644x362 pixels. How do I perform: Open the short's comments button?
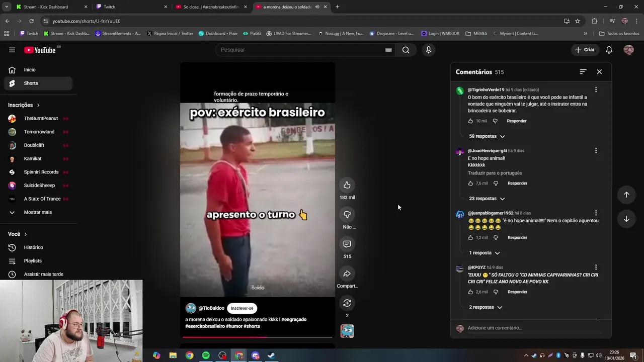pos(347,244)
